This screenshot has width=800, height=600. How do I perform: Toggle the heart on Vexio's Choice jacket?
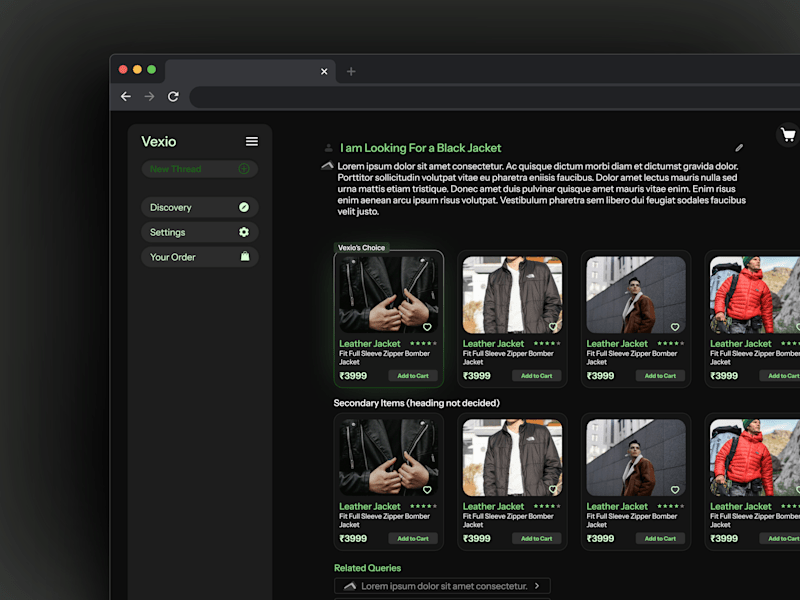[427, 327]
